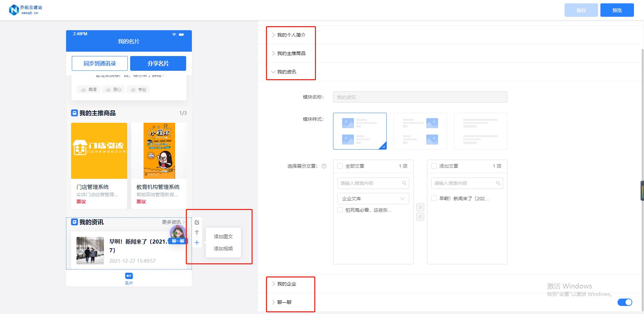Move the 我的资讯 module up with arrow icon
The height and width of the screenshot is (314, 644).
[197, 232]
